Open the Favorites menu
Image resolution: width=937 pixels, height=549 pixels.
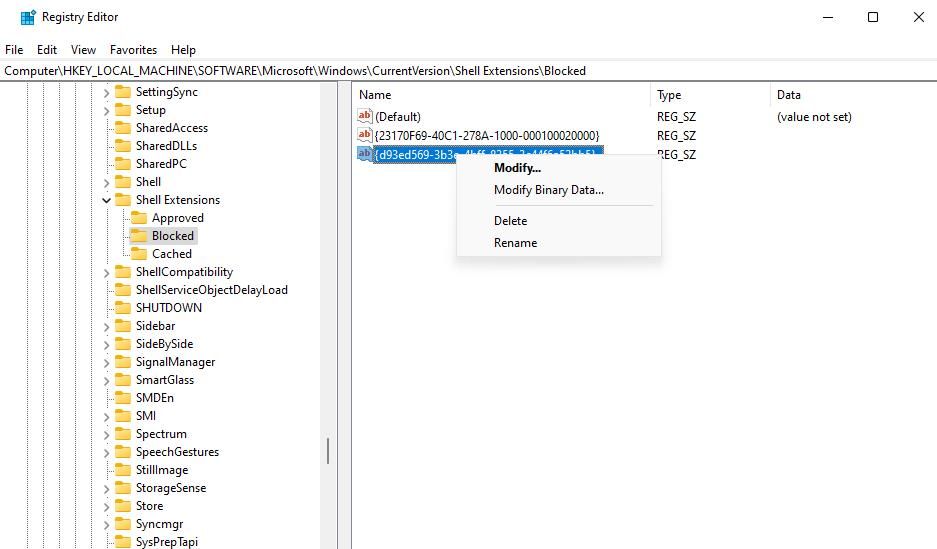(133, 50)
